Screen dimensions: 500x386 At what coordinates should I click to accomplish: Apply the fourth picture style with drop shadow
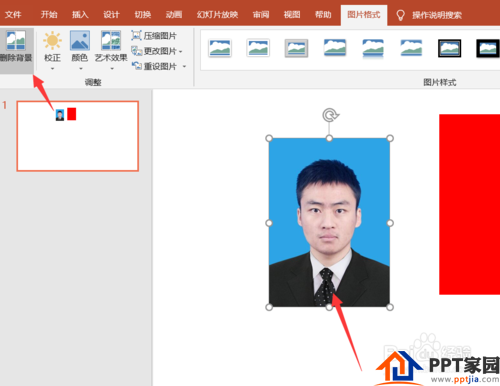335,48
